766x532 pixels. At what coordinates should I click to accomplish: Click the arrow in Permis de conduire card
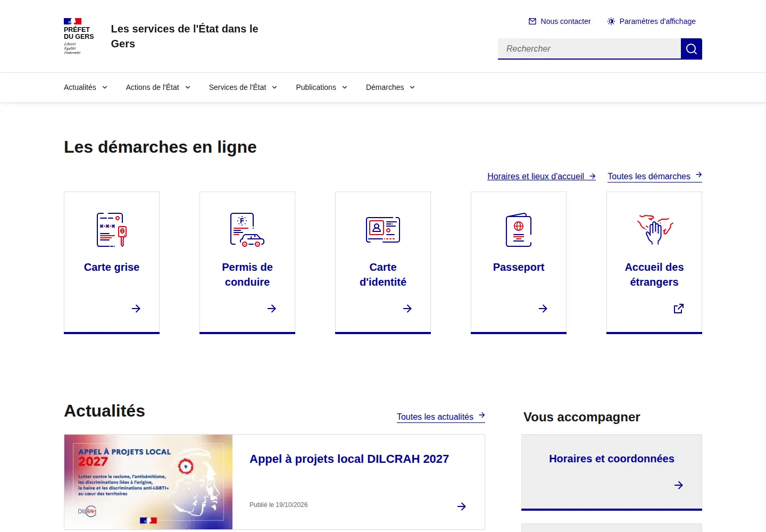tap(272, 309)
